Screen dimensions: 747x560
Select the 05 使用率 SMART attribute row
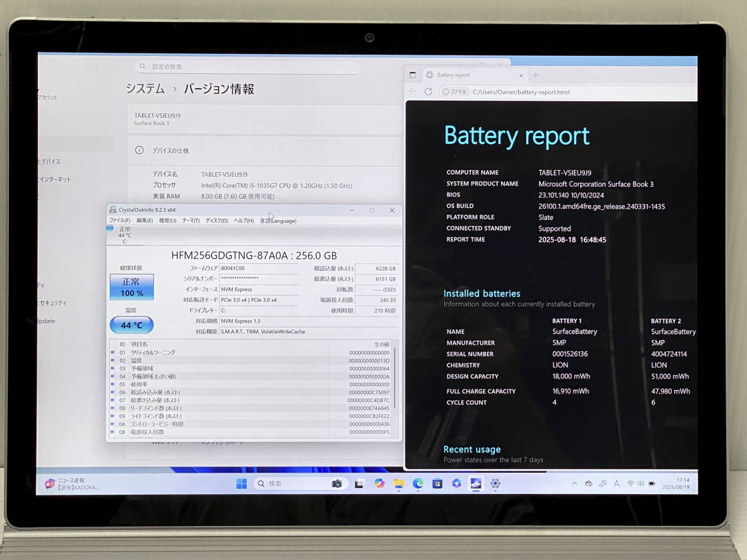pos(251,385)
